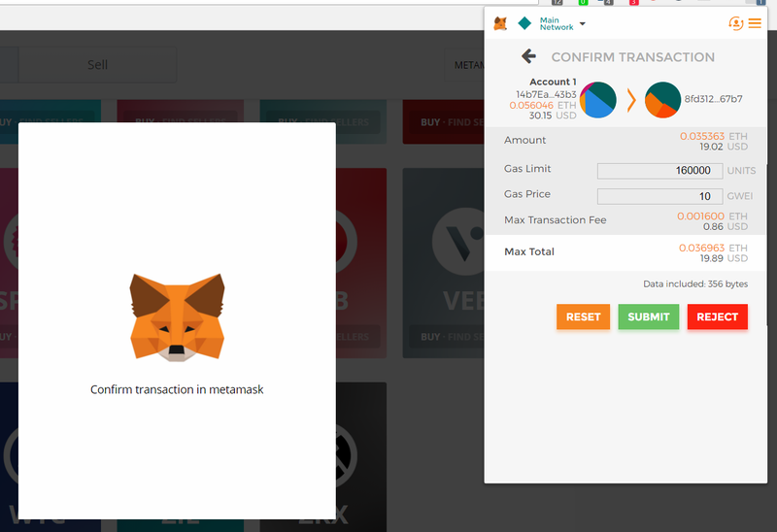Screen dimensions: 777x532
Task: Click the CONFIRM TRANSACTION heading
Action: [633, 57]
